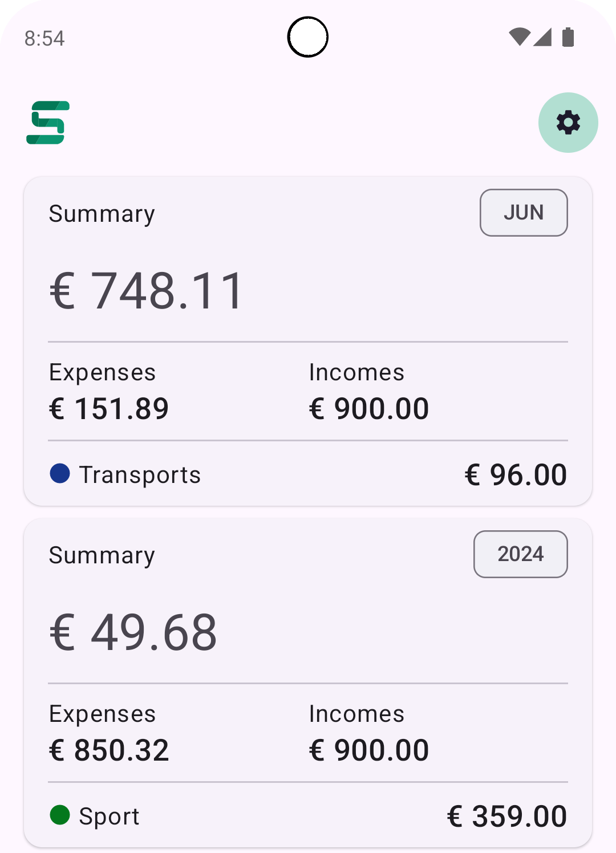Open the JUN month selector
The image size is (616, 853).
tap(524, 213)
